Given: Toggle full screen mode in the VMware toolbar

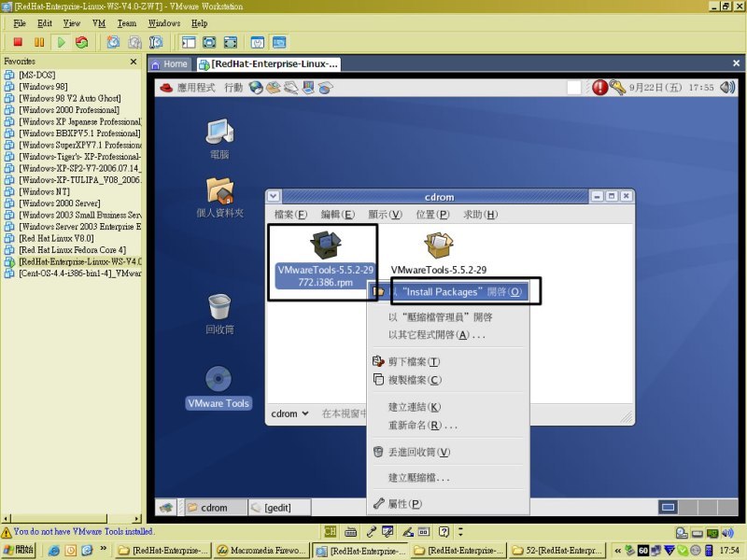Looking at the screenshot, I should tap(230, 42).
